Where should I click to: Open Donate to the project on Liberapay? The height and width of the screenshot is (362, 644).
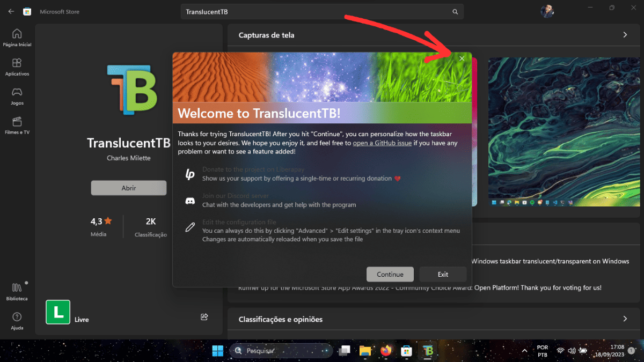coord(253,169)
